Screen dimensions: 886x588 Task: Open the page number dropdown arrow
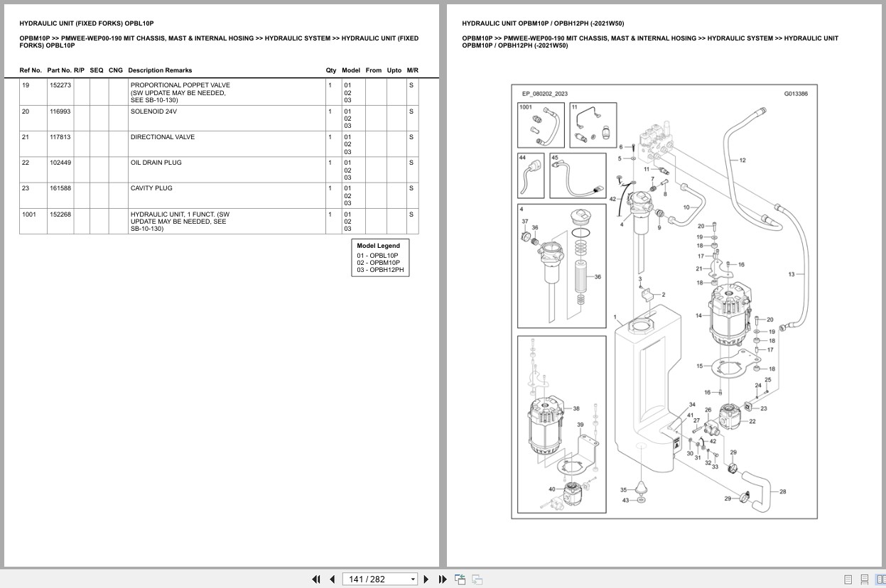[413, 579]
